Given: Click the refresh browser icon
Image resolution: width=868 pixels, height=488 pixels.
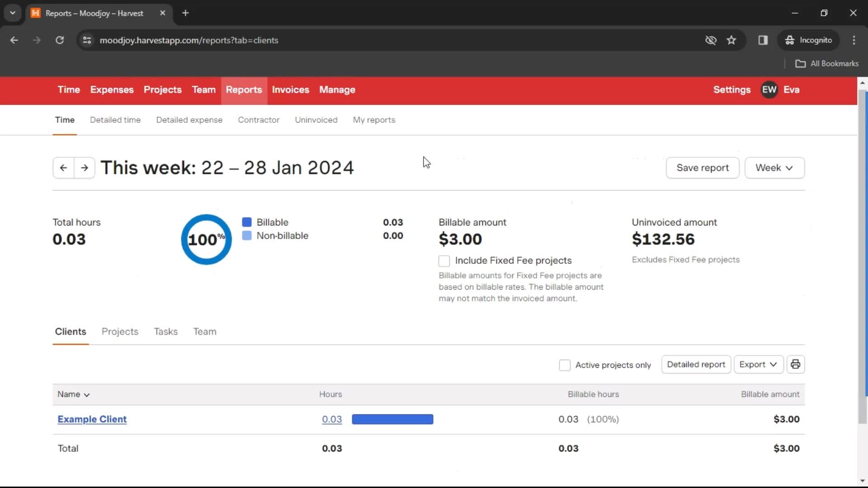Looking at the screenshot, I should [60, 40].
